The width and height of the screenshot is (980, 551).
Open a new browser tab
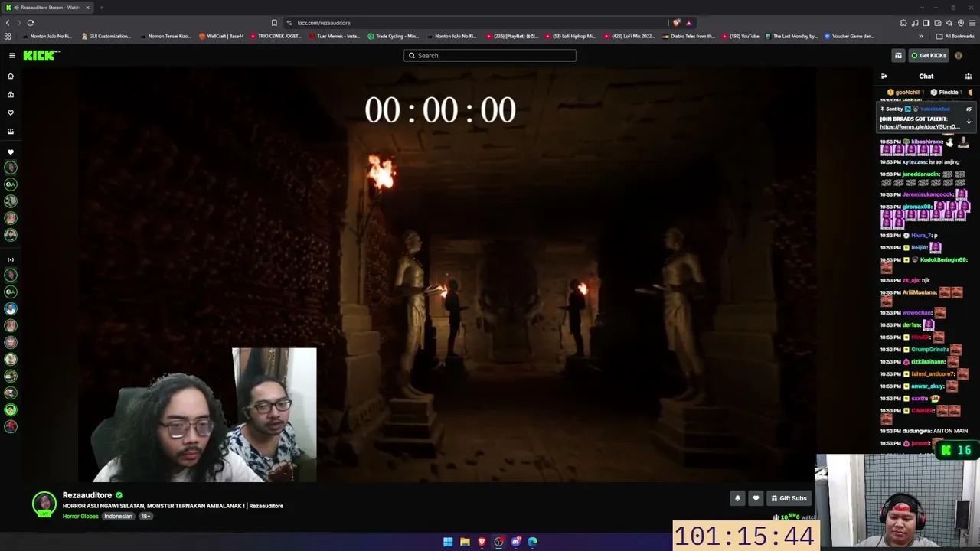(x=101, y=8)
